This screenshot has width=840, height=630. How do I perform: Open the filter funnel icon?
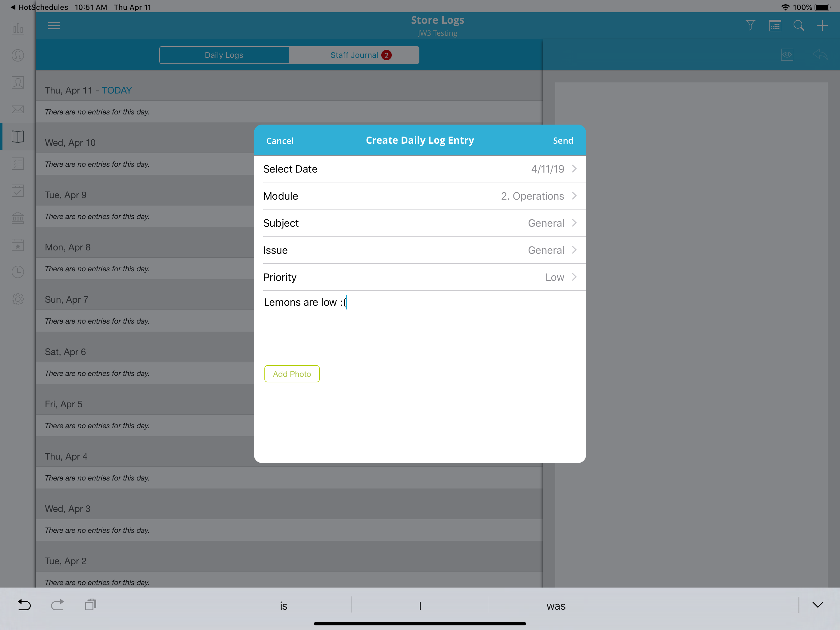point(751,26)
